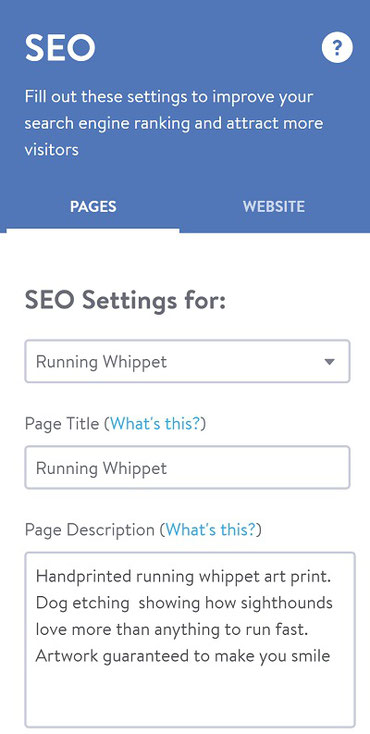Click the "Page Description" label text

89,530
